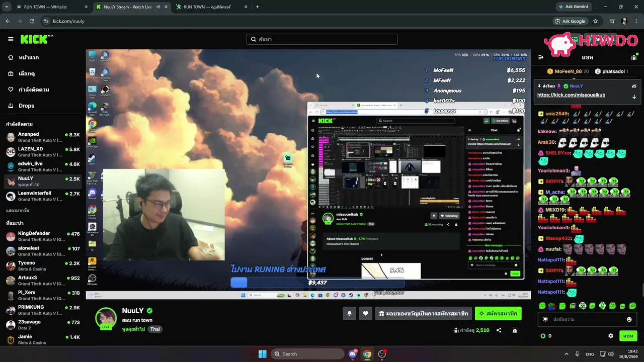Viewport: 644px width, 362px height.
Task: Click username nuufai in chat
Action: (x=553, y=249)
